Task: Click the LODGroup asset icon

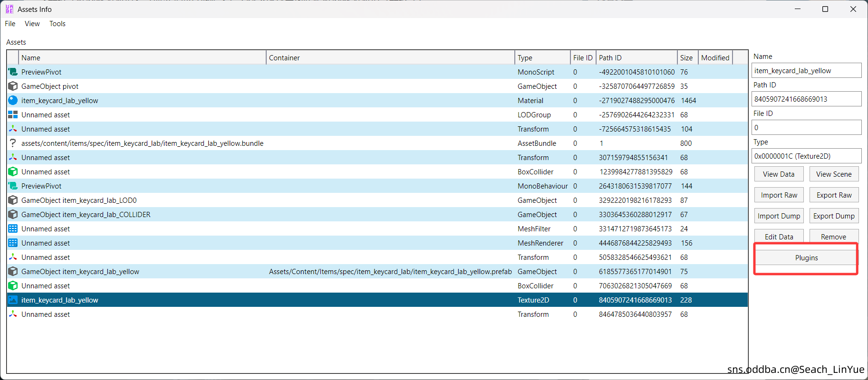Action: click(13, 115)
